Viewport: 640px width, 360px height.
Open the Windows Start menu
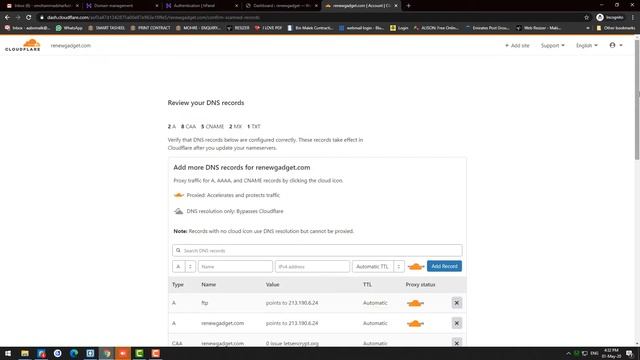pos(8,353)
